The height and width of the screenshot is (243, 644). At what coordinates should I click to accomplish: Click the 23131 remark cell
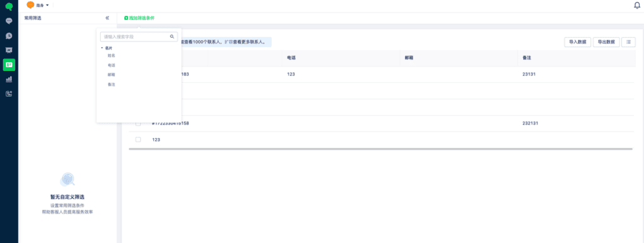(x=530, y=74)
